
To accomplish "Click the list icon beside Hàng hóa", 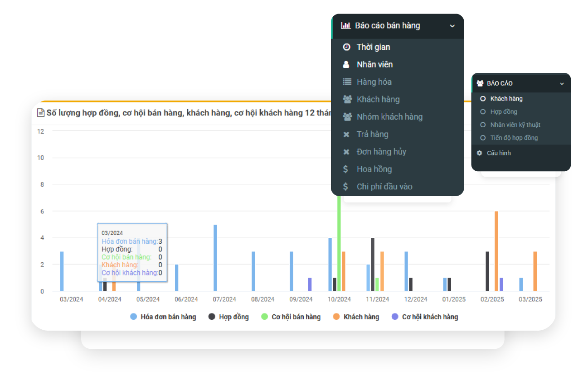I will click(x=347, y=82).
